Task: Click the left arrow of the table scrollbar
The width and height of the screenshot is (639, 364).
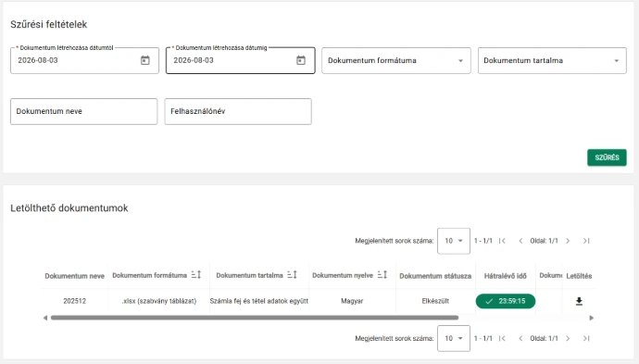Action: (45, 318)
